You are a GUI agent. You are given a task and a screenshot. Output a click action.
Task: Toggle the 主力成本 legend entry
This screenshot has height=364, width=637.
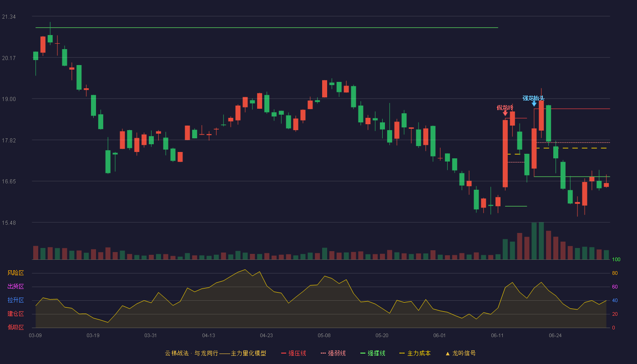(415, 353)
